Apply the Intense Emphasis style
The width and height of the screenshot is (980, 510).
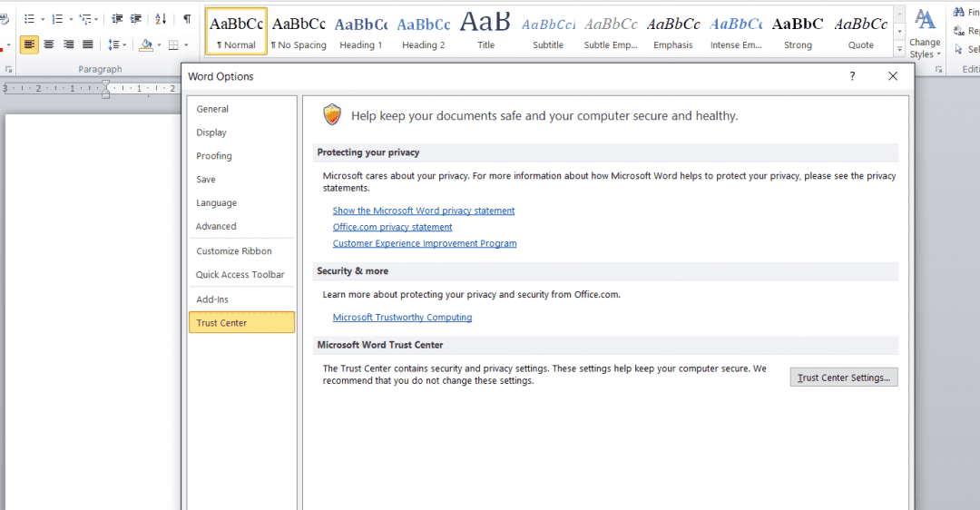736,31
